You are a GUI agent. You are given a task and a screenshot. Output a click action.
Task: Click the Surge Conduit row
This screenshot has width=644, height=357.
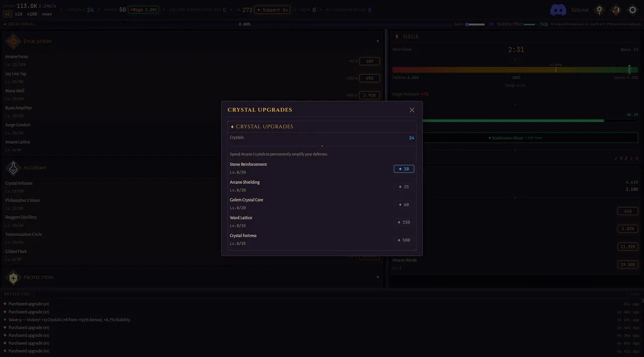(x=192, y=129)
